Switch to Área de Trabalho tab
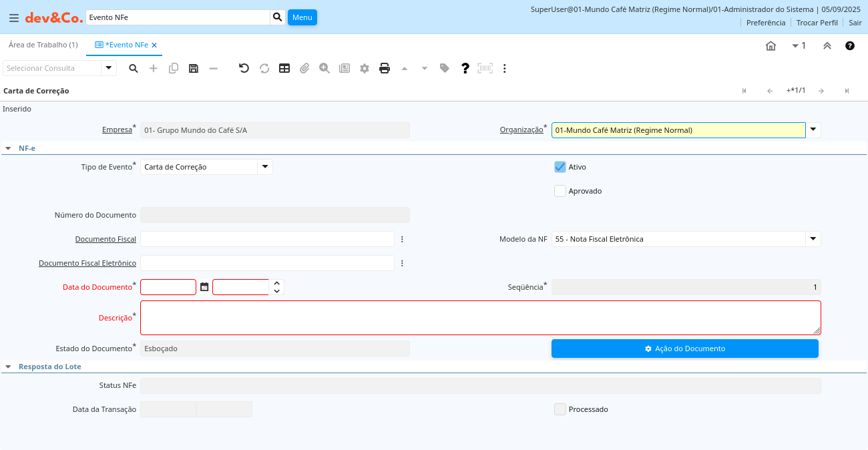The width and height of the screenshot is (868, 450). 43,45
